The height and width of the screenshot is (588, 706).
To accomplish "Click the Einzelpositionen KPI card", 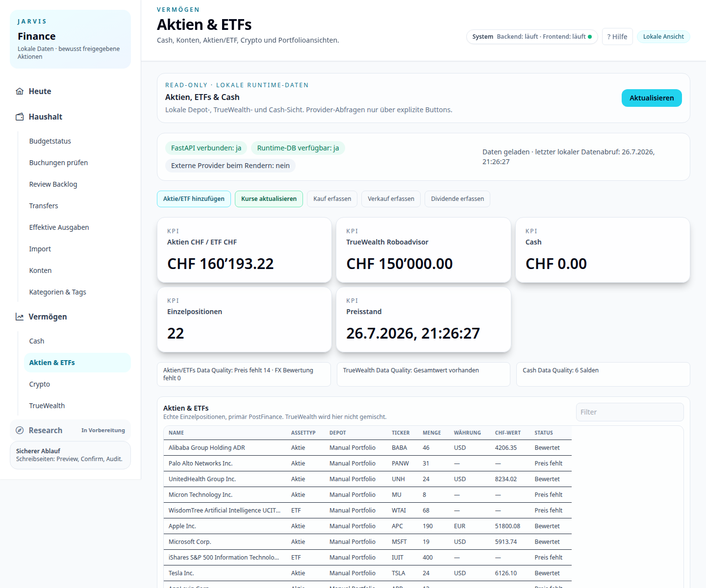I will coord(244,319).
